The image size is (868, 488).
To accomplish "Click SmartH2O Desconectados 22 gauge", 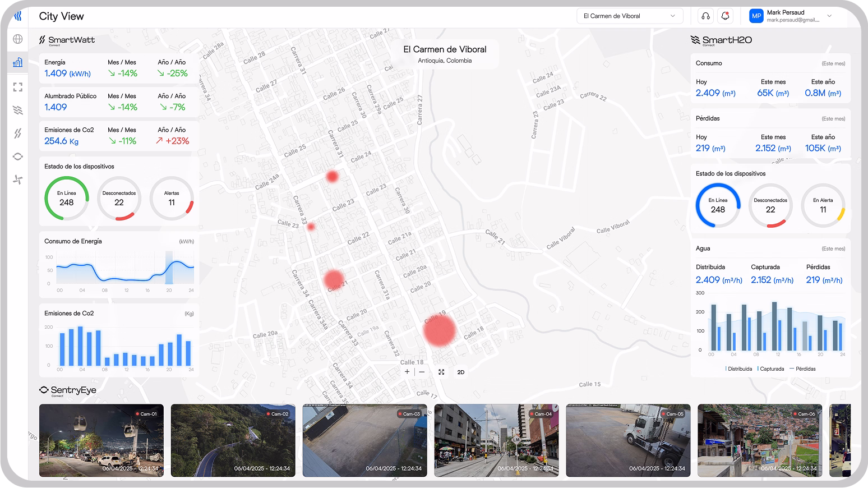I will 770,205.
